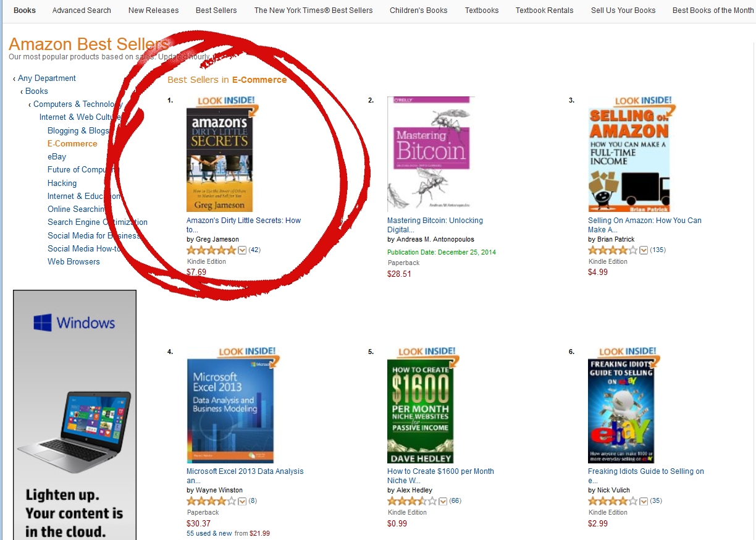This screenshot has width=756, height=540.
Task: Go to Textbook Rentals in top navigation
Action: tap(544, 11)
